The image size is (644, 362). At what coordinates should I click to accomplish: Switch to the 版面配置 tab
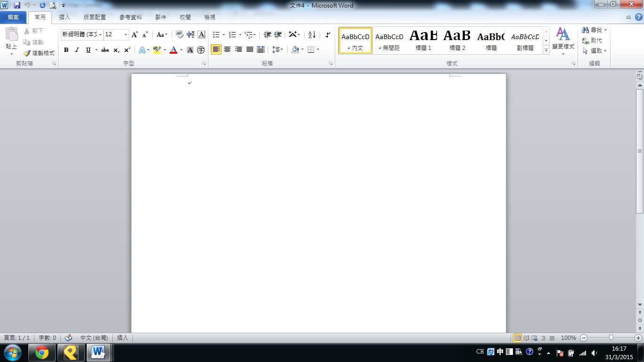click(x=95, y=17)
